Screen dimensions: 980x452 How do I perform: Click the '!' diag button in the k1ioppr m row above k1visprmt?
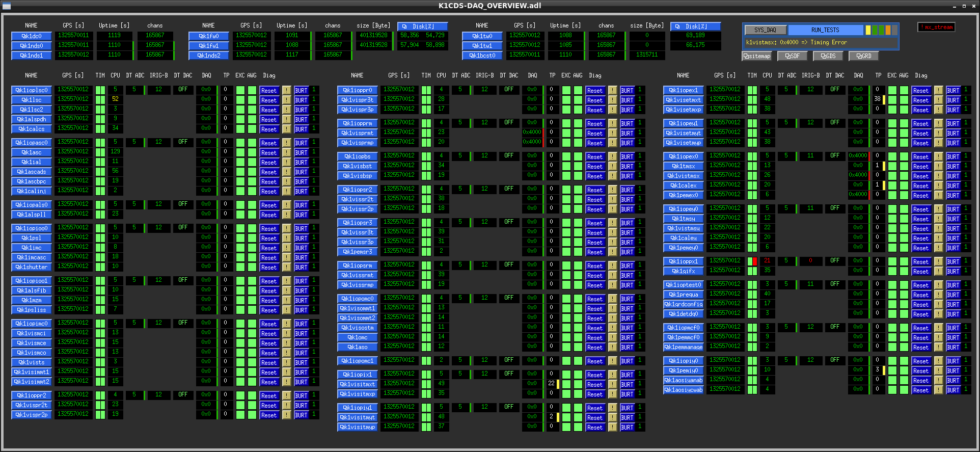click(x=613, y=123)
